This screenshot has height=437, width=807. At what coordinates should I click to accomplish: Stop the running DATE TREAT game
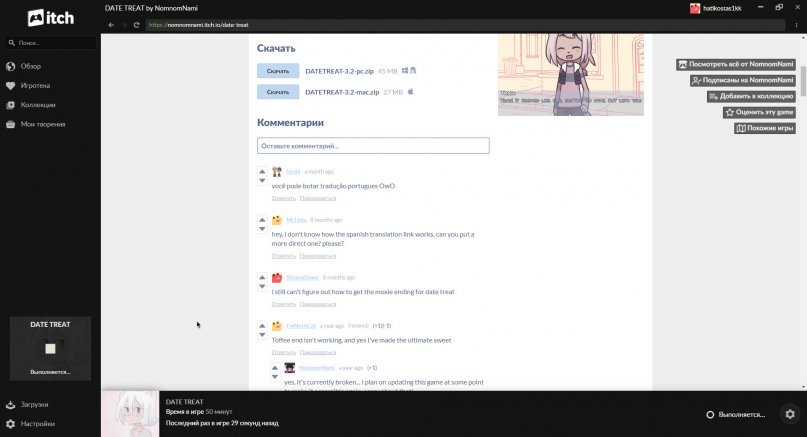50,348
